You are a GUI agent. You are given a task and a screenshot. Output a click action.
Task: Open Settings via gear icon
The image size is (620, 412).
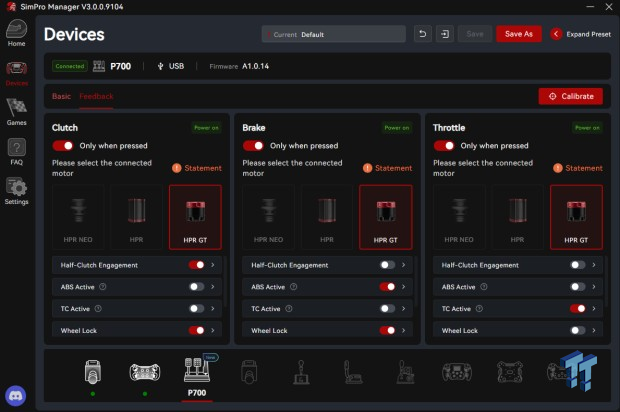(x=16, y=191)
